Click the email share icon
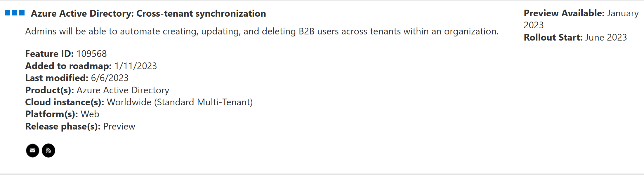 click(32, 150)
